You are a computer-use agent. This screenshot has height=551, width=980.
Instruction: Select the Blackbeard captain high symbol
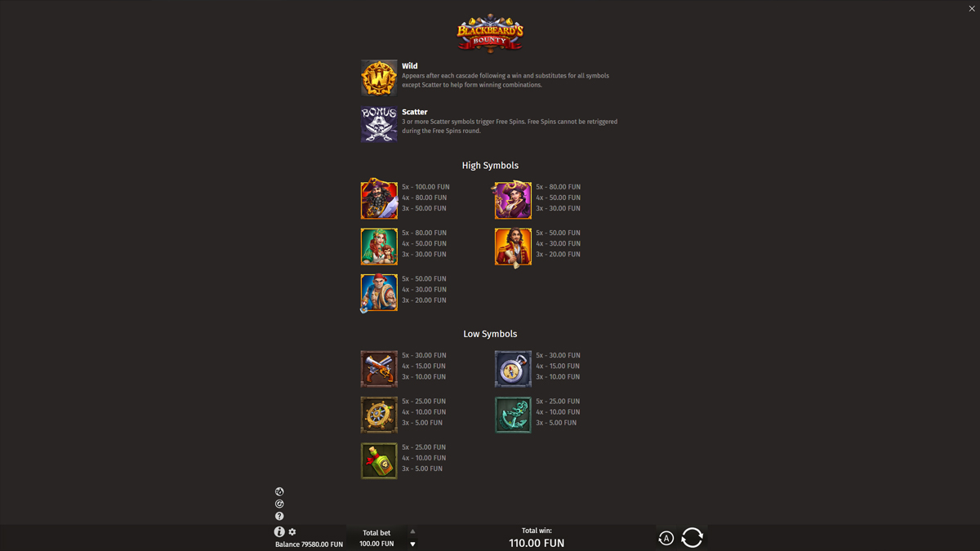pos(379,199)
